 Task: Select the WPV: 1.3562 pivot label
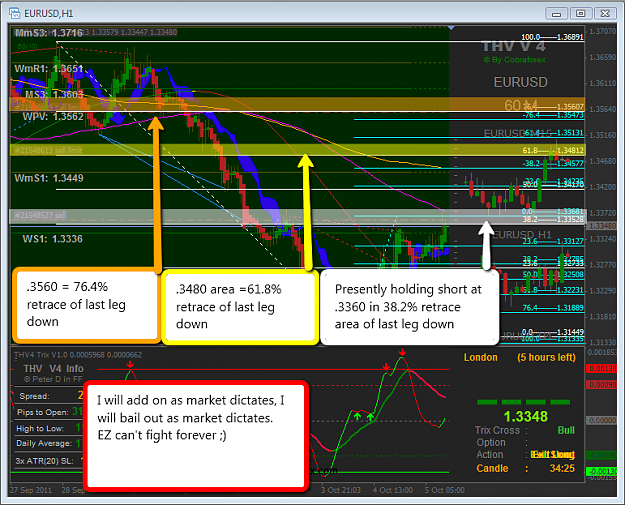[x=53, y=116]
